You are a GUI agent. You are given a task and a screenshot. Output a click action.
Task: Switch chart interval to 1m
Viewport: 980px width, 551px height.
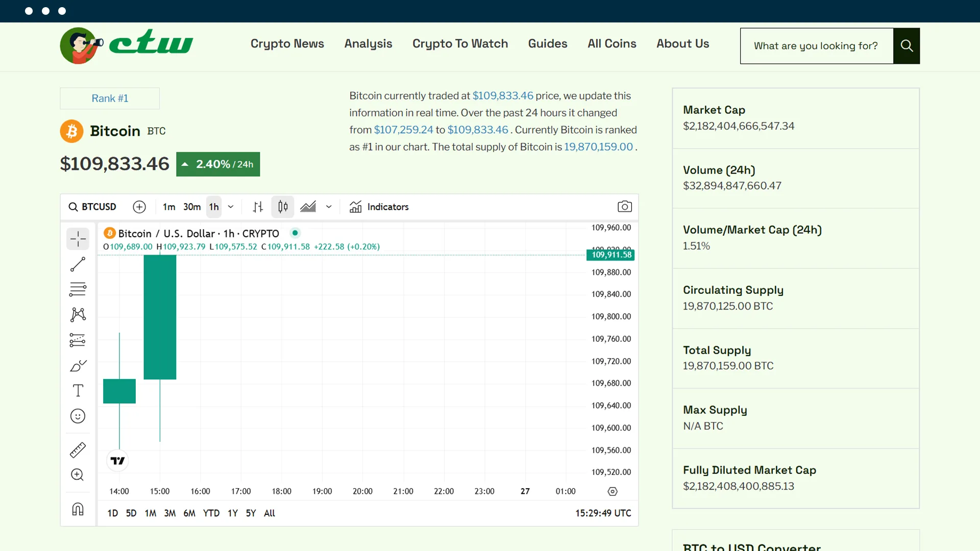[x=169, y=207]
